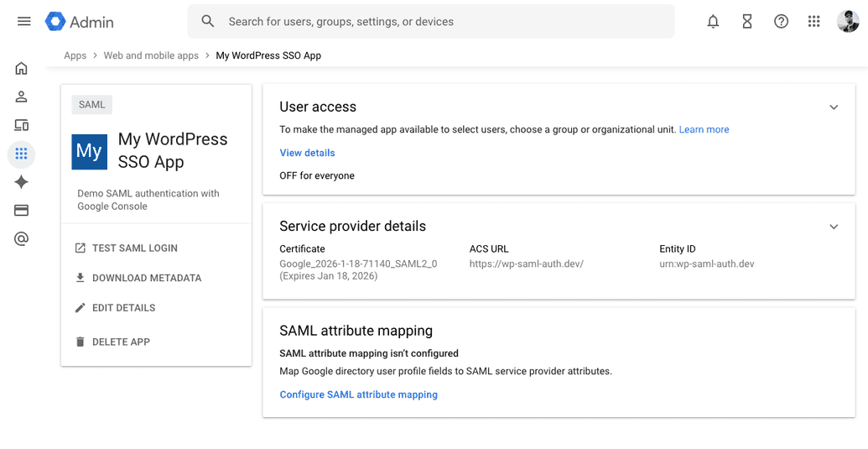Click EDIT DETAILS button

[x=115, y=308]
